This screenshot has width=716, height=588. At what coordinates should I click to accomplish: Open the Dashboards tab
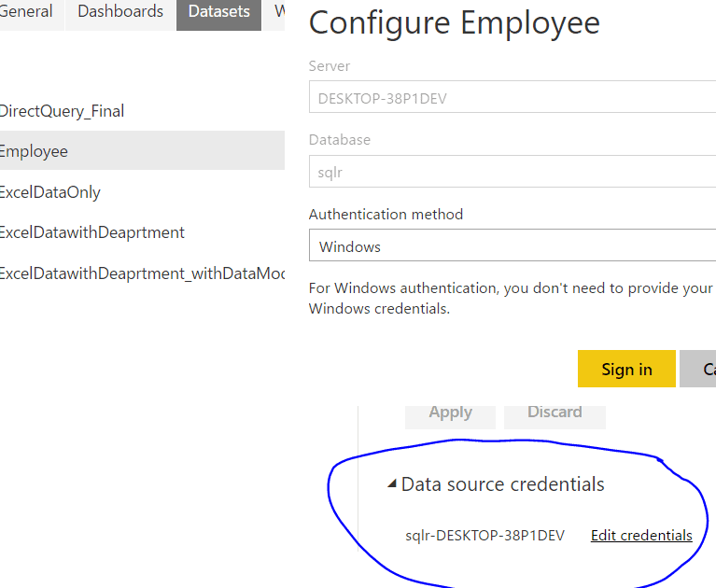click(120, 12)
